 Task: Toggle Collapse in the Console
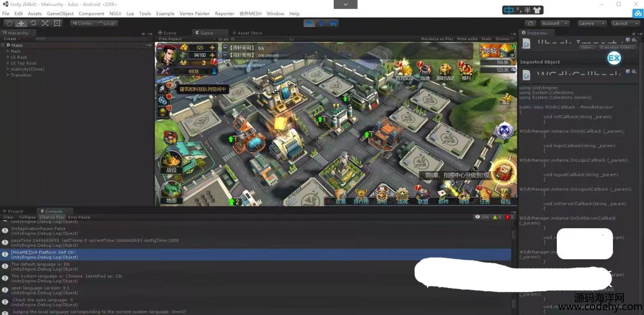(27, 217)
